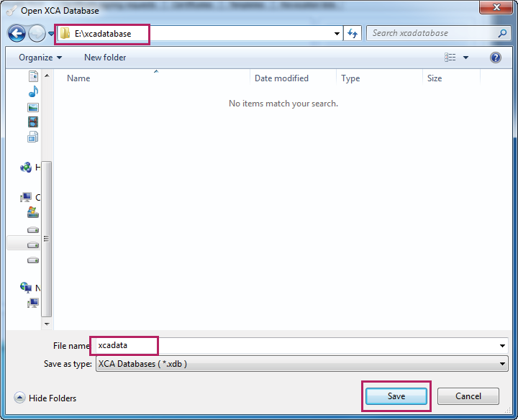The image size is (518, 420).
Task: Open the Network icon in sidebar
Action: pyautogui.click(x=26, y=287)
